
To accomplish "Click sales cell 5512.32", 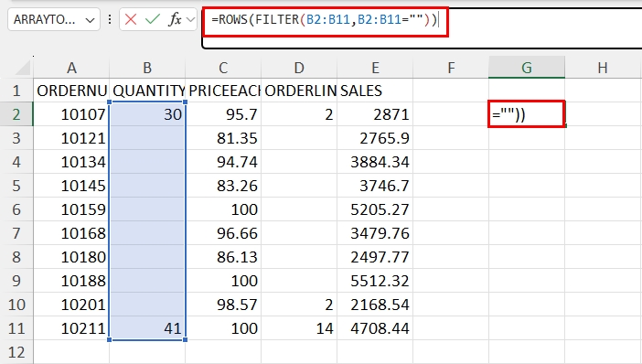I will tap(375, 281).
